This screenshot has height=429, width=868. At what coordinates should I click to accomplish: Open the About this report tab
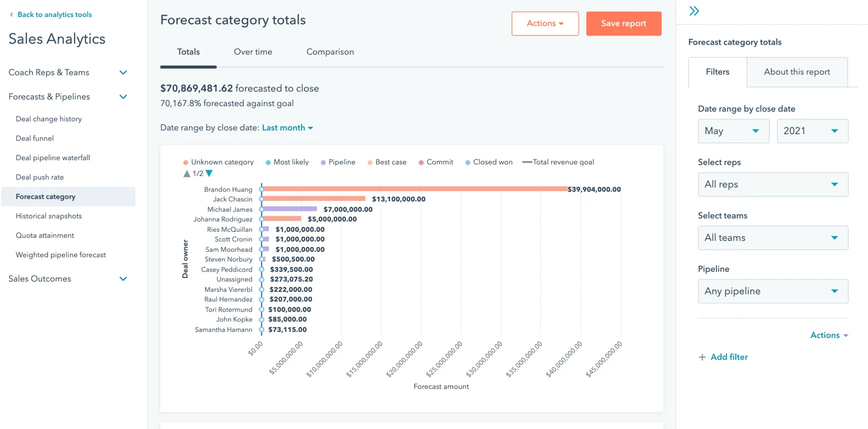pos(796,72)
